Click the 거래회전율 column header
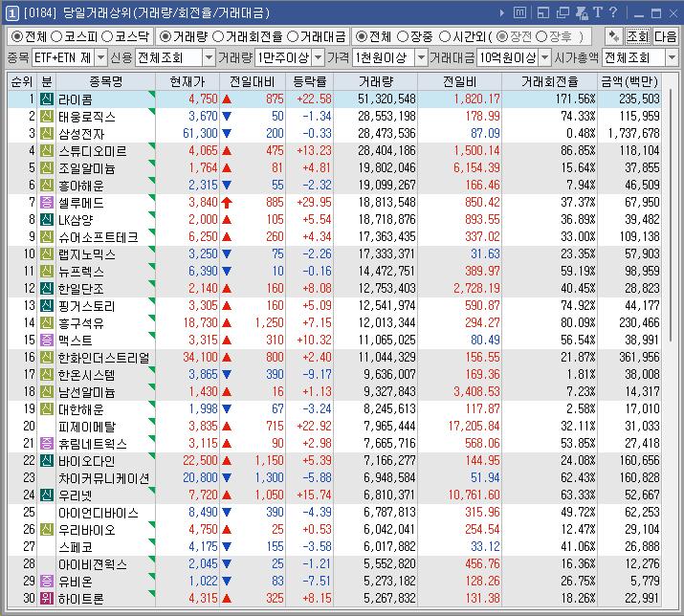This screenshot has height=616, width=684. pos(550,81)
